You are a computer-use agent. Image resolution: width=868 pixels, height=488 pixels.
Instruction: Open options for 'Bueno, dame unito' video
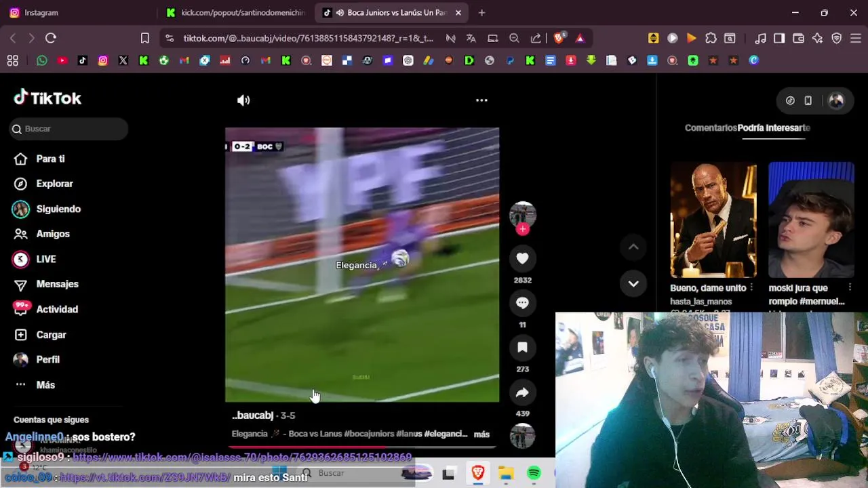pyautogui.click(x=751, y=288)
